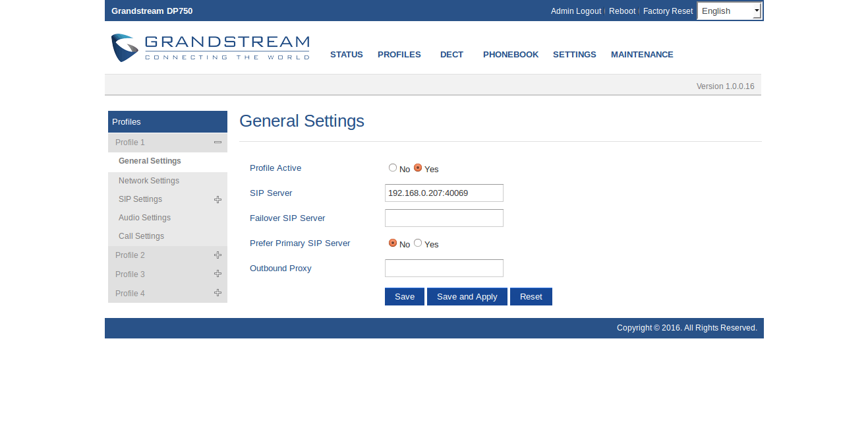Open the MAINTENANCE menu
The width and height of the screenshot is (868, 444).
tap(642, 55)
